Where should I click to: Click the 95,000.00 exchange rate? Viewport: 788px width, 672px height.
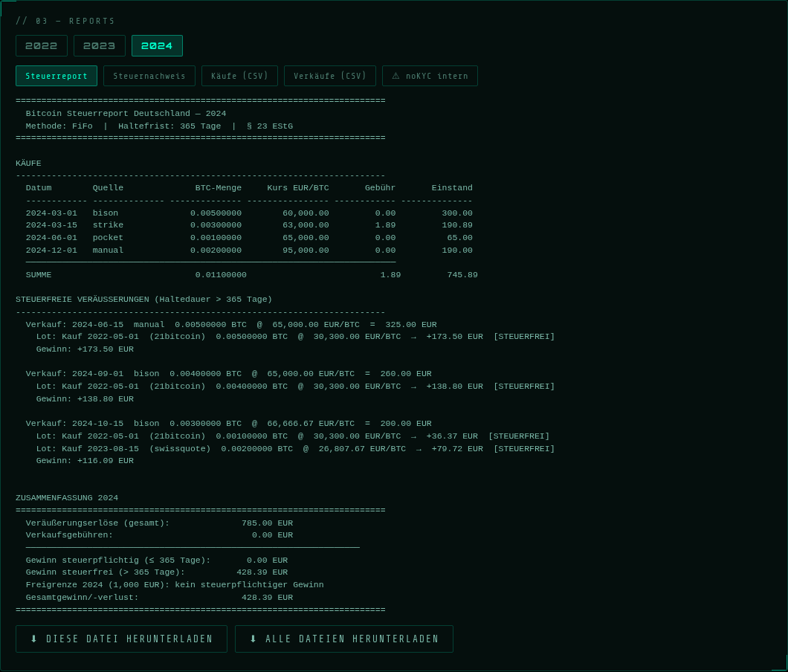coord(306,251)
